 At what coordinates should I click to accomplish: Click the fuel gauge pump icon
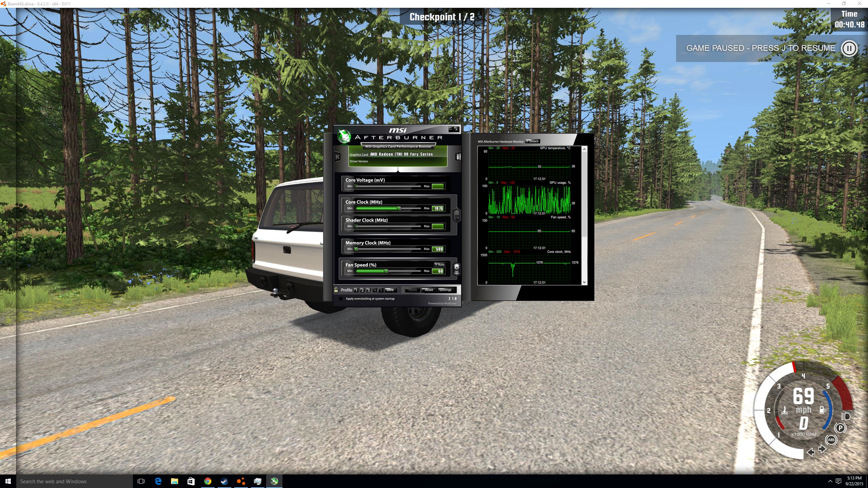[822, 410]
